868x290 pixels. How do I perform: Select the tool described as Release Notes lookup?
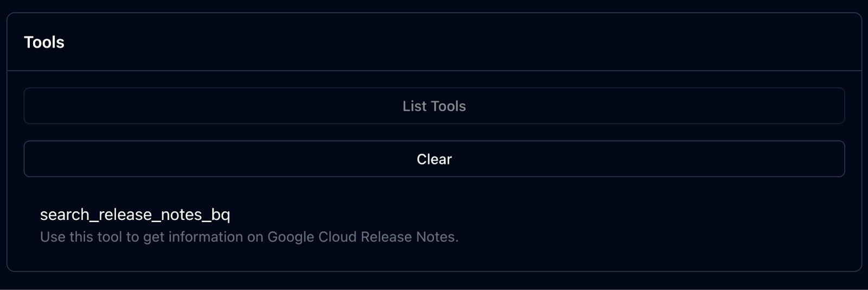pyautogui.click(x=135, y=224)
